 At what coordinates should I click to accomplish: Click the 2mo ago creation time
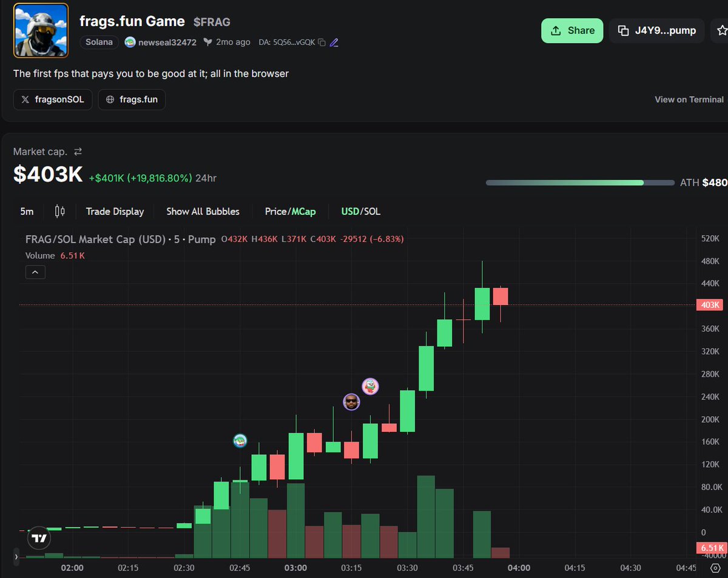233,42
